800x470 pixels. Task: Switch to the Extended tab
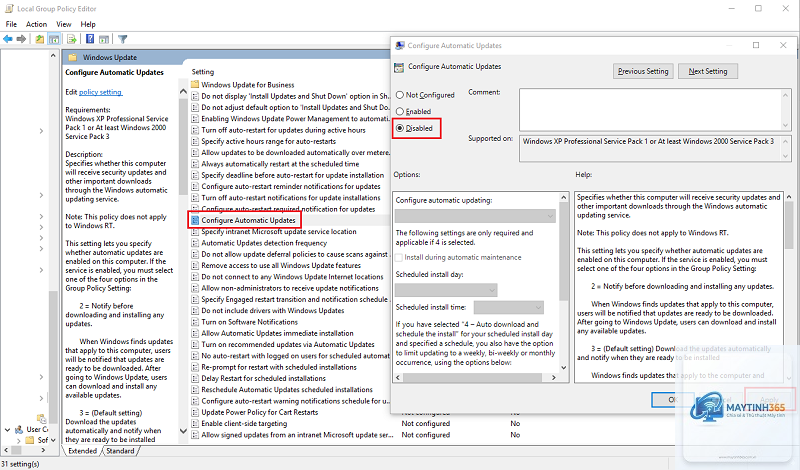[82, 451]
